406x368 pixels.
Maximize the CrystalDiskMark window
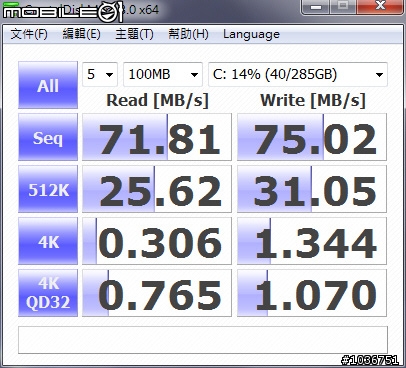(x=343, y=6)
